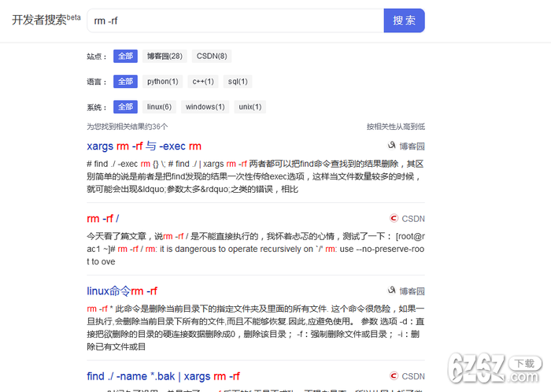Click the 博客园 label beside the xargs result
The image size is (551, 392).
(x=412, y=146)
